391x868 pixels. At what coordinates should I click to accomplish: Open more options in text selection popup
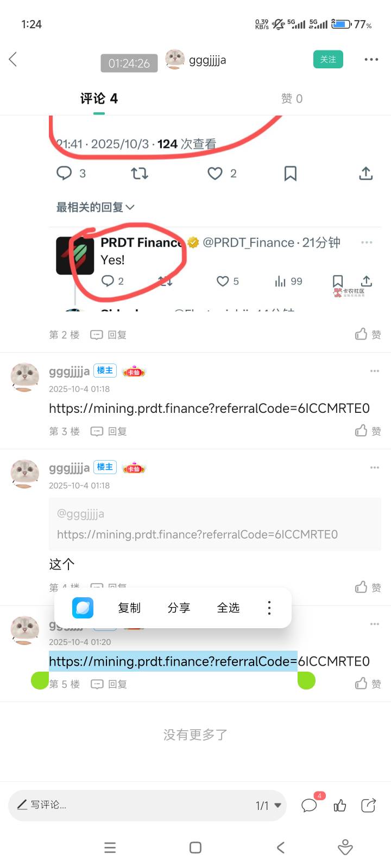(x=269, y=608)
